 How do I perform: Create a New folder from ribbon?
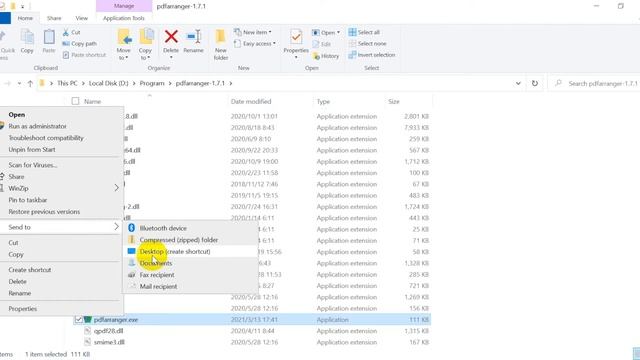click(220, 45)
